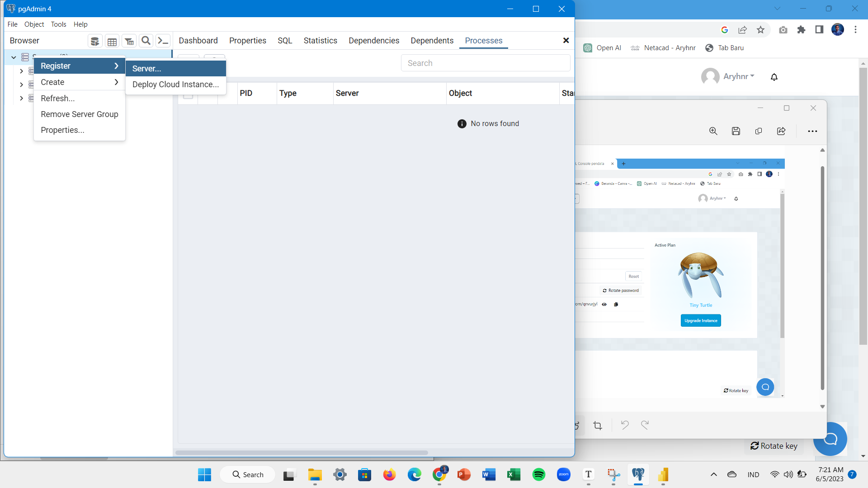868x488 pixels.
Task: Click the Processes search input field
Action: pyautogui.click(x=486, y=63)
